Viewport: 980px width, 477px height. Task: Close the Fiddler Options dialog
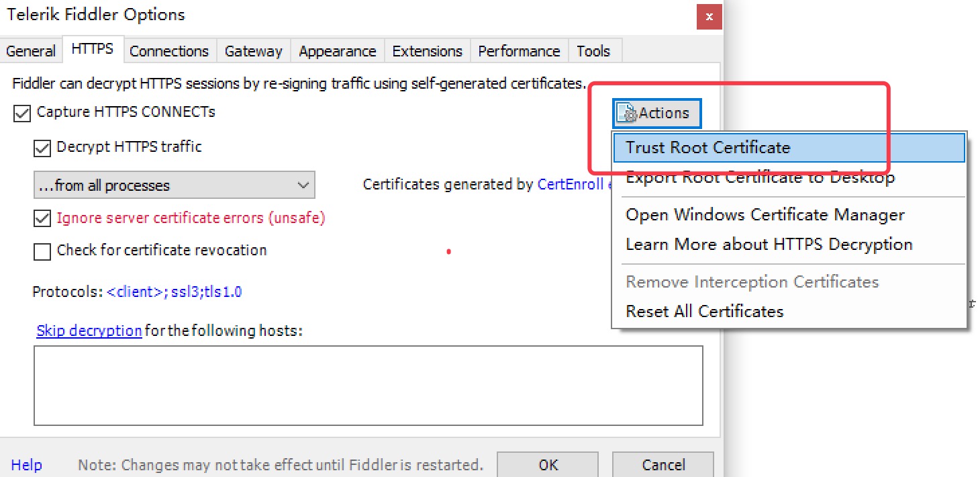click(x=709, y=16)
